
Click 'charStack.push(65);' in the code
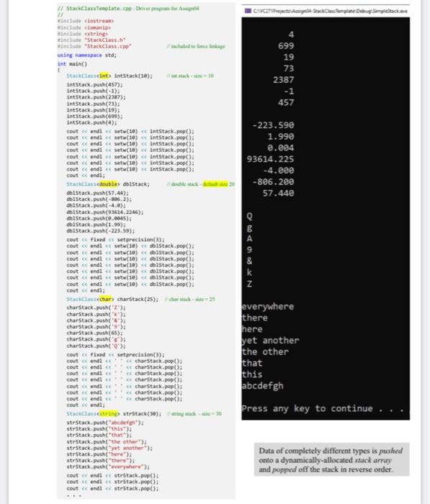pyautogui.click(x=94, y=333)
